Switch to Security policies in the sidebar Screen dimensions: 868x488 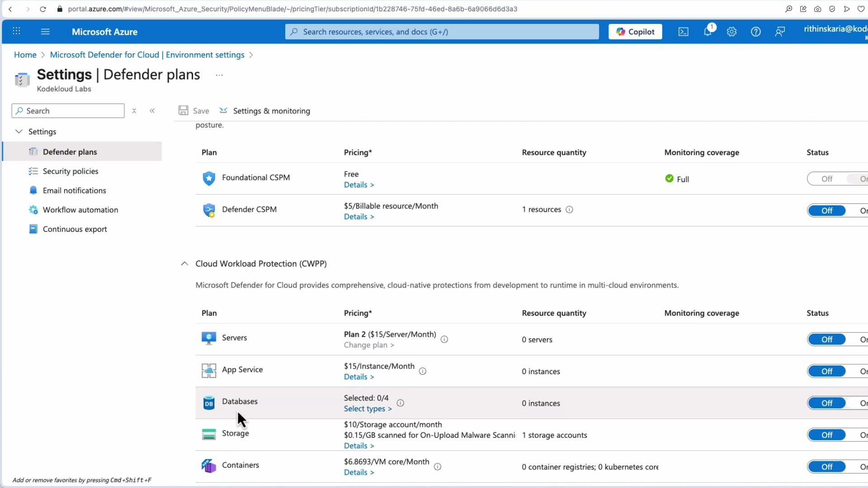pos(70,171)
